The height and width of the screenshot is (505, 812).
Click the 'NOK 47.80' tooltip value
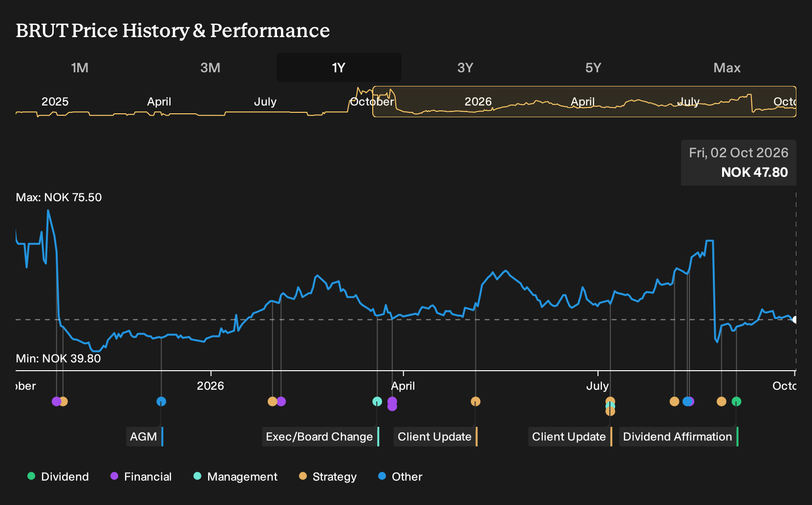(754, 172)
